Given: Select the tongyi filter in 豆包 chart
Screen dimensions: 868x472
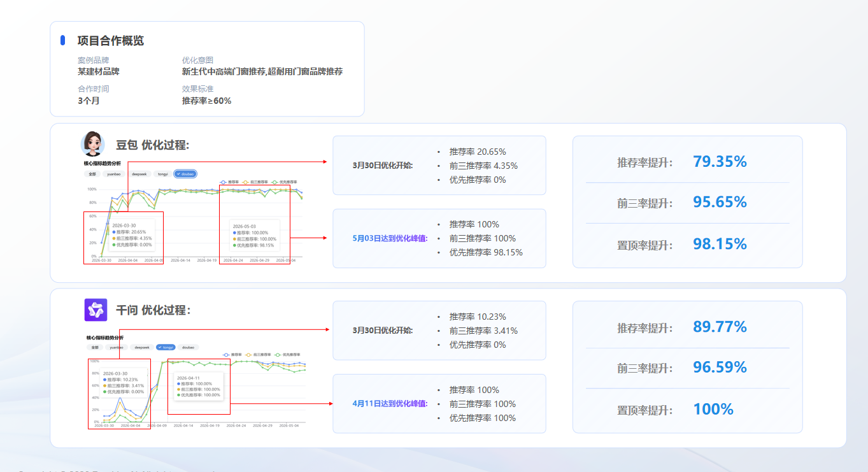Looking at the screenshot, I should 163,173.
